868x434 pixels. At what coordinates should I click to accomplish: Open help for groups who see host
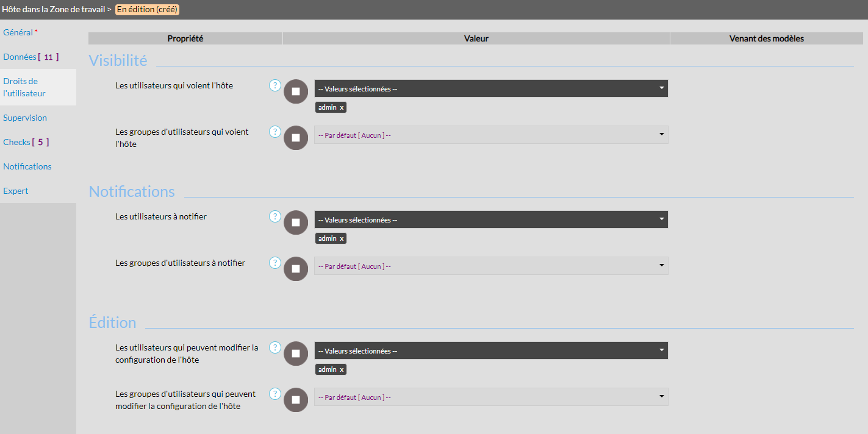coord(275,132)
